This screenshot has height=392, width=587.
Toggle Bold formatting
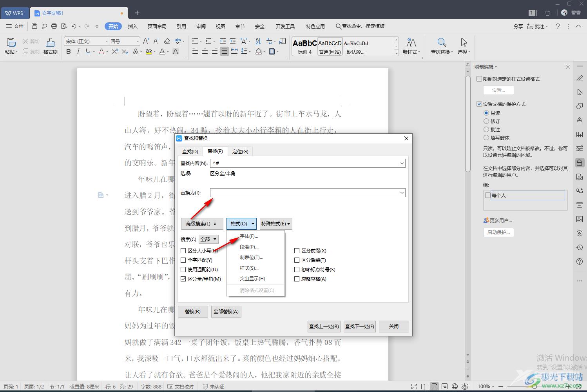69,51
